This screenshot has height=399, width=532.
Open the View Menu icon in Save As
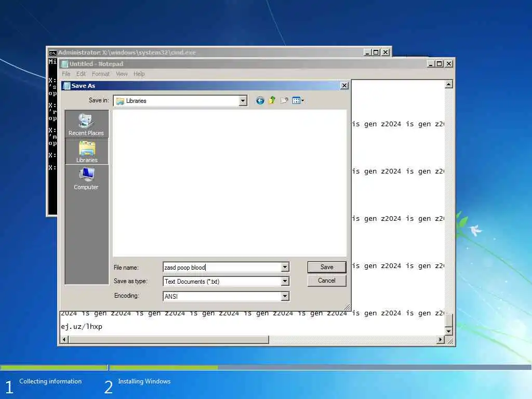298,100
